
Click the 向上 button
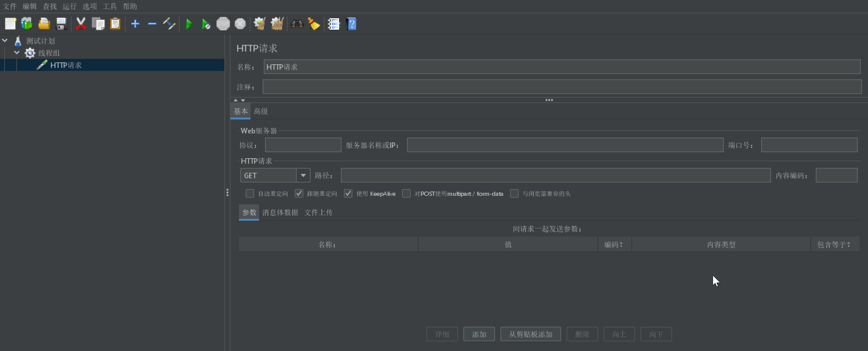click(619, 334)
